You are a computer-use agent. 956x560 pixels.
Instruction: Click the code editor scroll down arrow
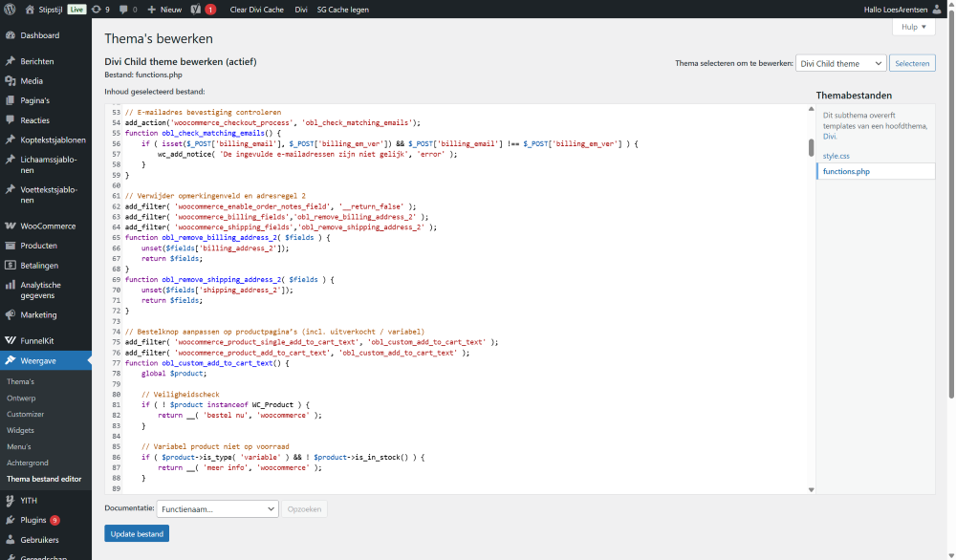coord(811,489)
